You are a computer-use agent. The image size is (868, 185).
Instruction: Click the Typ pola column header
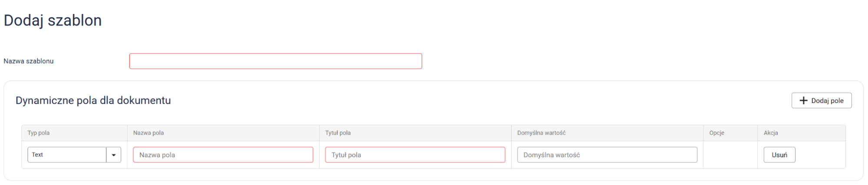coord(39,133)
